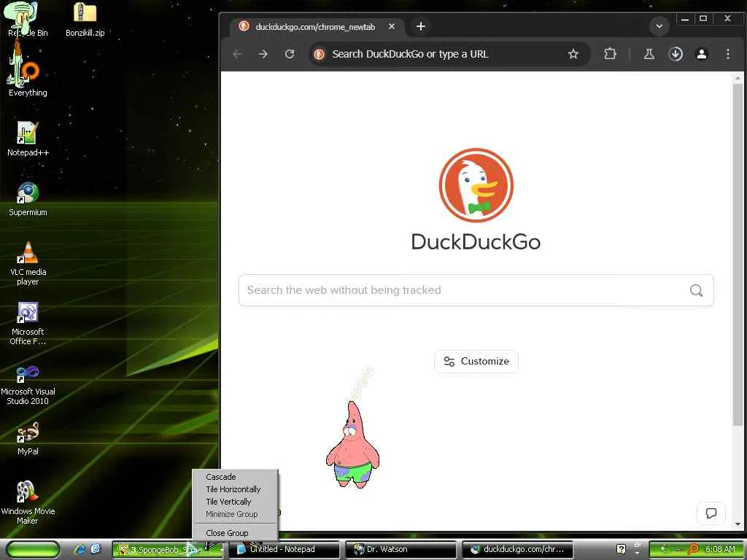Click the Patrick Star desktop character
Screen dimensions: 747x560
click(352, 445)
